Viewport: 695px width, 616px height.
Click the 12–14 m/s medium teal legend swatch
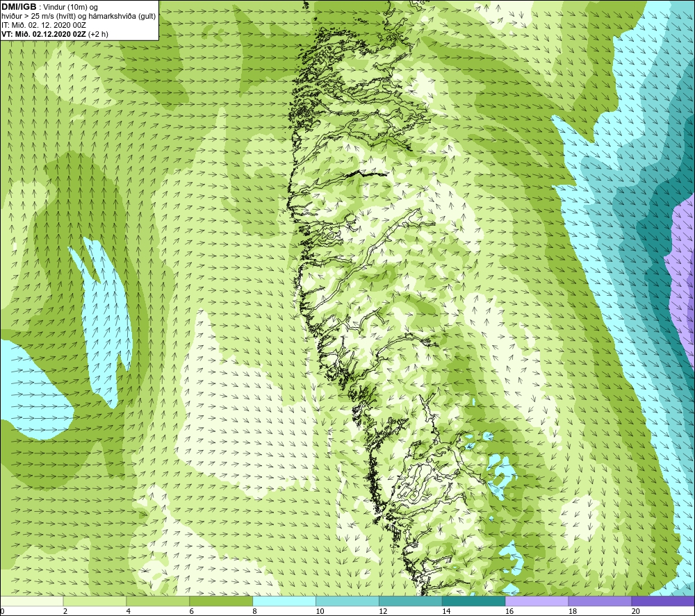(411, 601)
